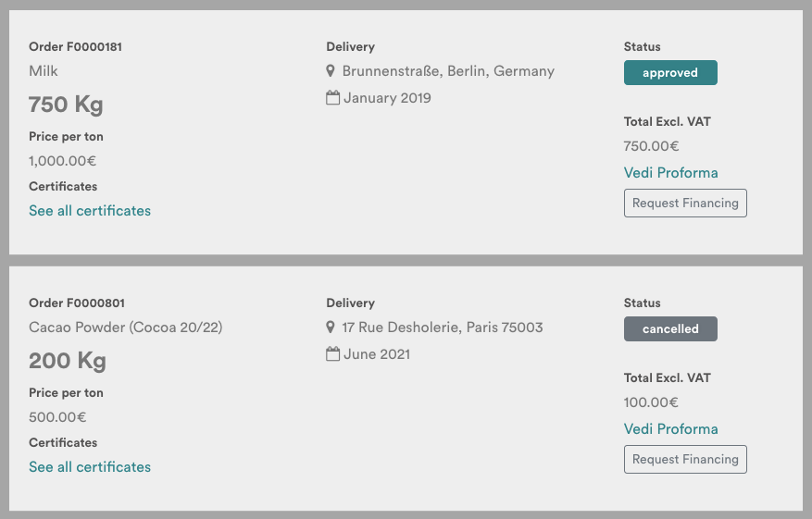Click the 750 Kg quantity text
The width and height of the screenshot is (812, 519).
coord(66,105)
